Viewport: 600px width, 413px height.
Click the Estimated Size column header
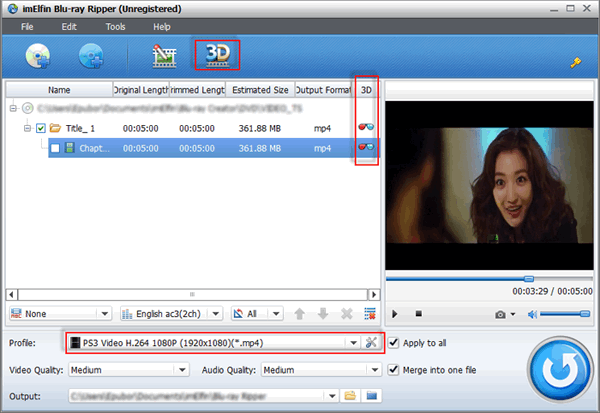click(260, 90)
